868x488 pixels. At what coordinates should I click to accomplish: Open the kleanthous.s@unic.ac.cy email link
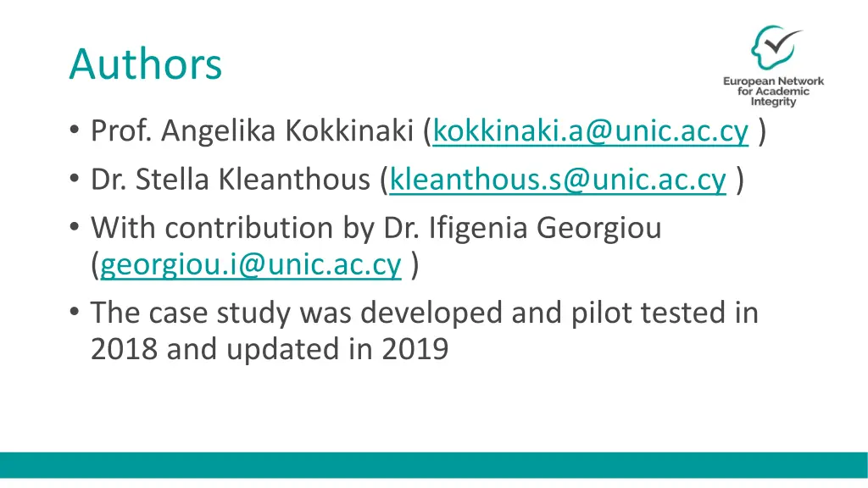coord(558,180)
